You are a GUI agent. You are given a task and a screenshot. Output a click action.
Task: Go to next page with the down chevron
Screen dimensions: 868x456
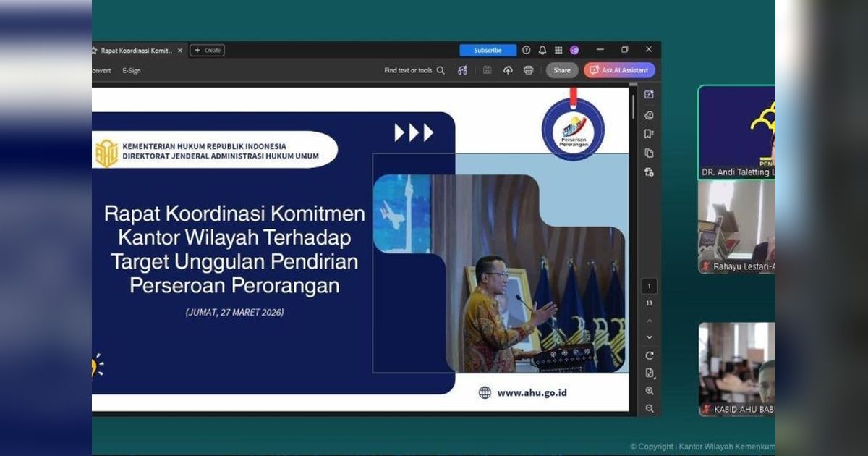click(x=649, y=336)
